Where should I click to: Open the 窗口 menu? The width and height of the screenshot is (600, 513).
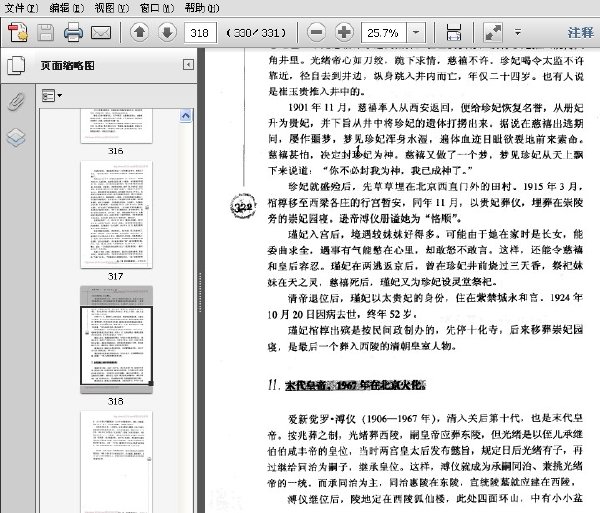click(157, 8)
